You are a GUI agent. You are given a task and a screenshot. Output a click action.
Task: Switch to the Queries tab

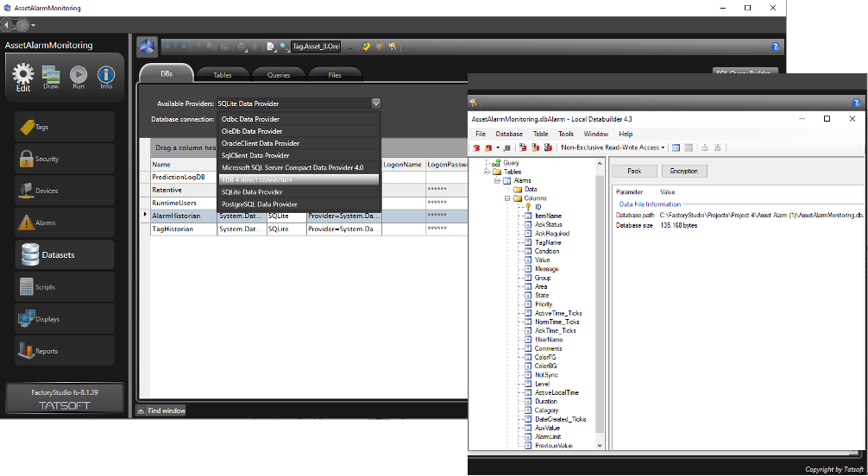coord(279,75)
